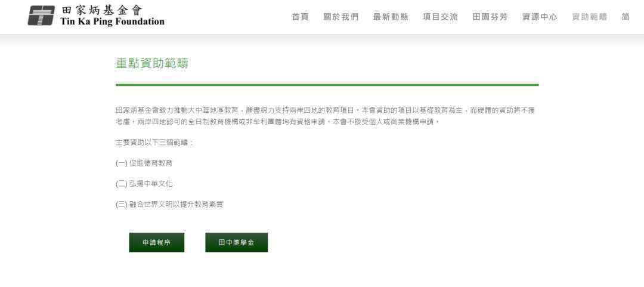
Task: Select list item (二) 弘揚中華文化
Action: (x=144, y=184)
